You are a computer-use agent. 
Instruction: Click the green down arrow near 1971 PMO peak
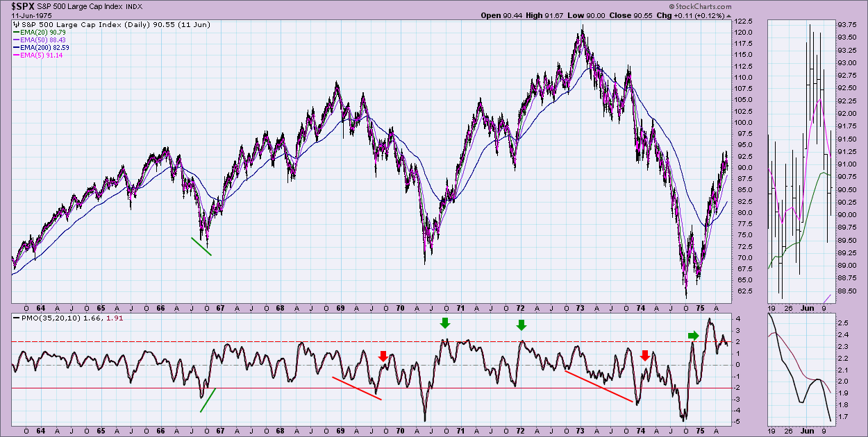(x=445, y=323)
